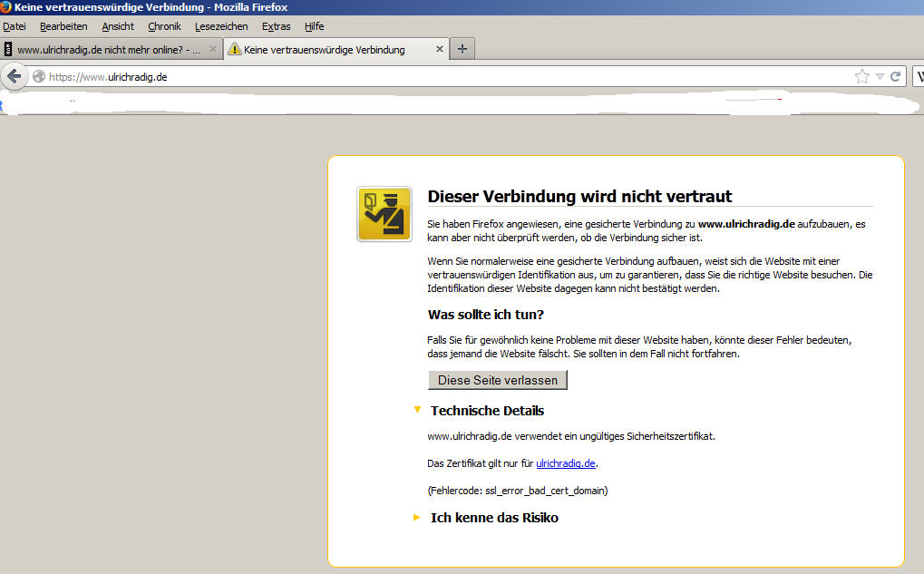
Task: Click the globe site identity icon
Action: point(39,76)
